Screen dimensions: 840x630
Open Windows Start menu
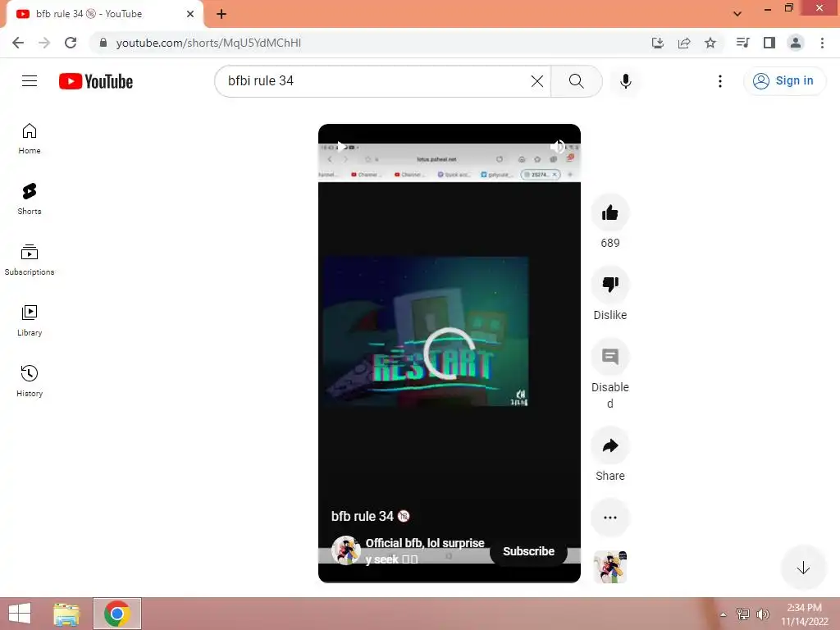(x=20, y=614)
